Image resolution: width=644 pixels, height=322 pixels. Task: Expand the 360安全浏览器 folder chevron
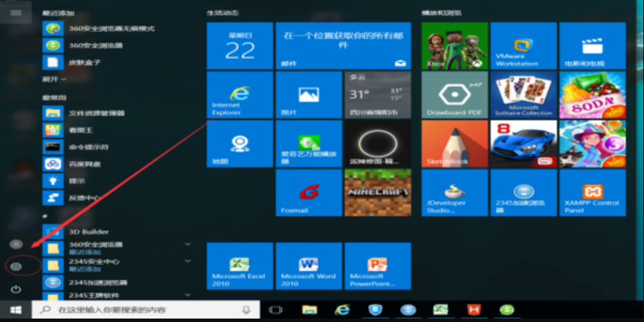(187, 244)
